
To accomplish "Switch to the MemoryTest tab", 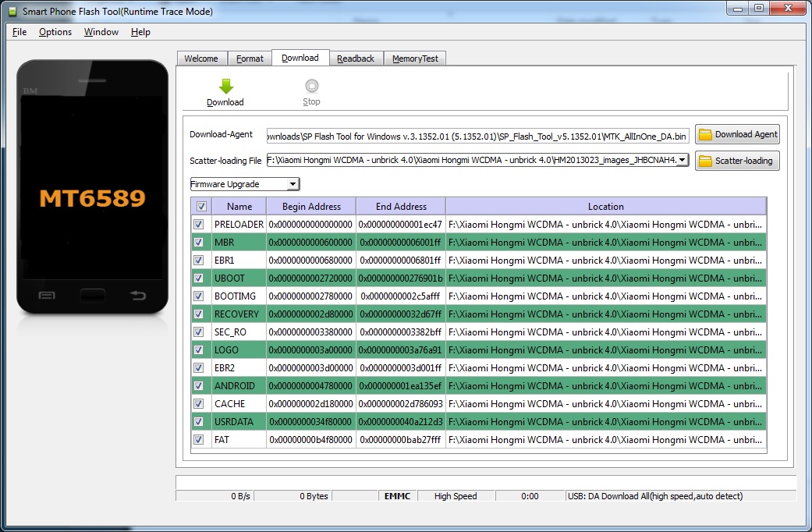I will (415, 59).
